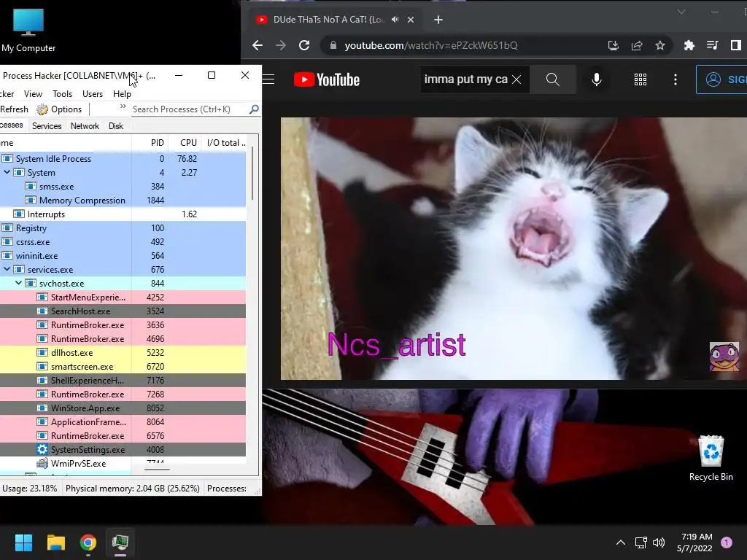Switch to Disk tab

pos(116,125)
